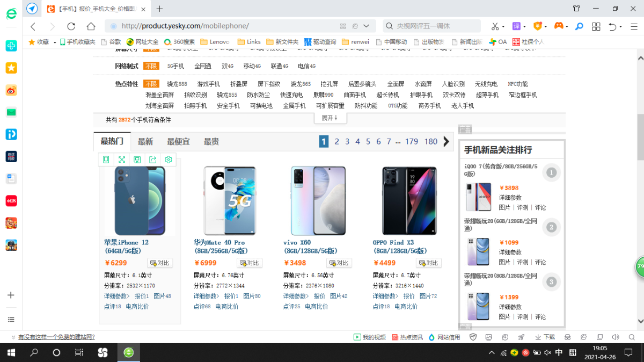Click the settings gear on image hover toolbar
Image resolution: width=644 pixels, height=362 pixels.
pyautogui.click(x=169, y=160)
